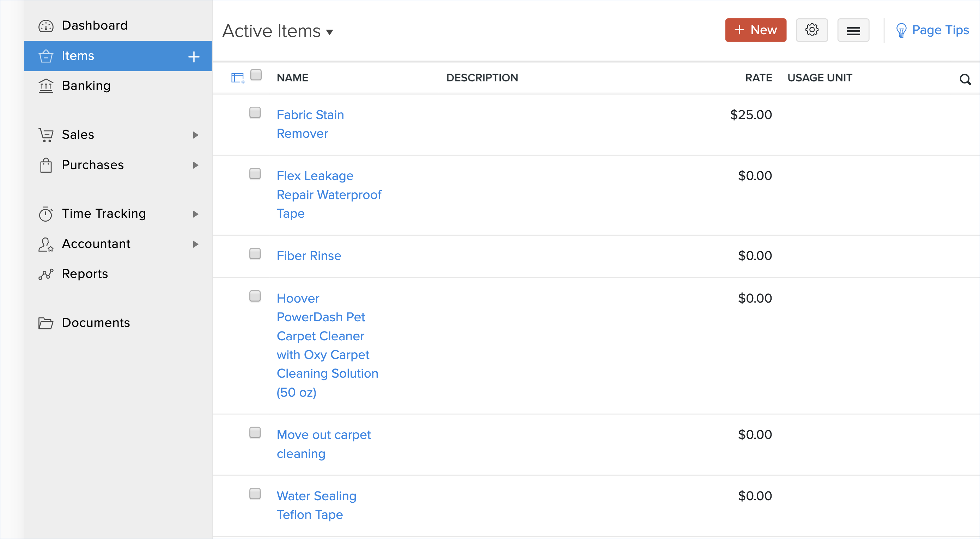Open the hamburger menu button
This screenshot has height=539, width=980.
pyautogui.click(x=853, y=30)
